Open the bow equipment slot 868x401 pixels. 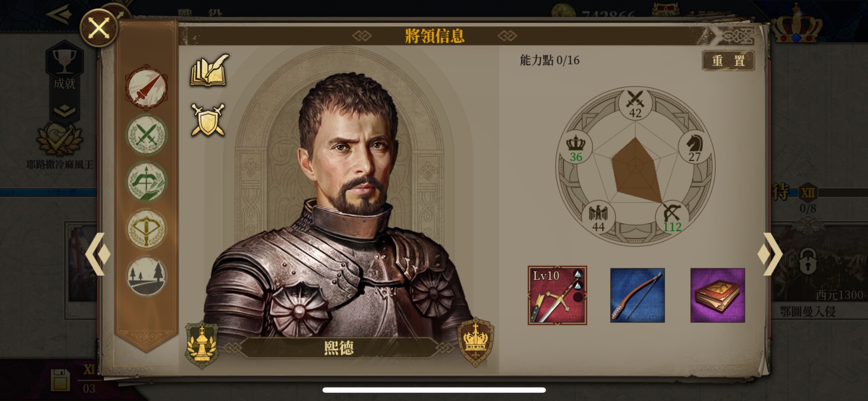click(637, 295)
